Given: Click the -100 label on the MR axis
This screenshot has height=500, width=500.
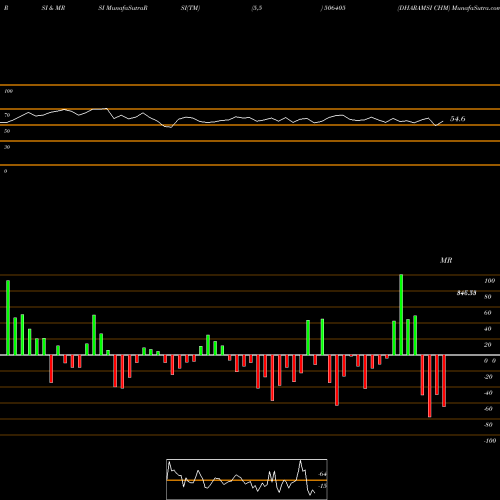Looking at the screenshot, I should click(490, 441).
